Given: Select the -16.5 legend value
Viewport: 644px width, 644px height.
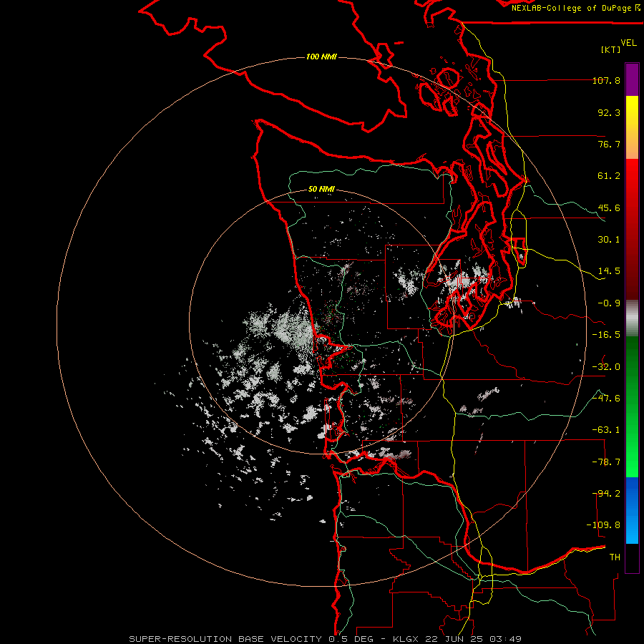Looking at the screenshot, I should coord(606,335).
